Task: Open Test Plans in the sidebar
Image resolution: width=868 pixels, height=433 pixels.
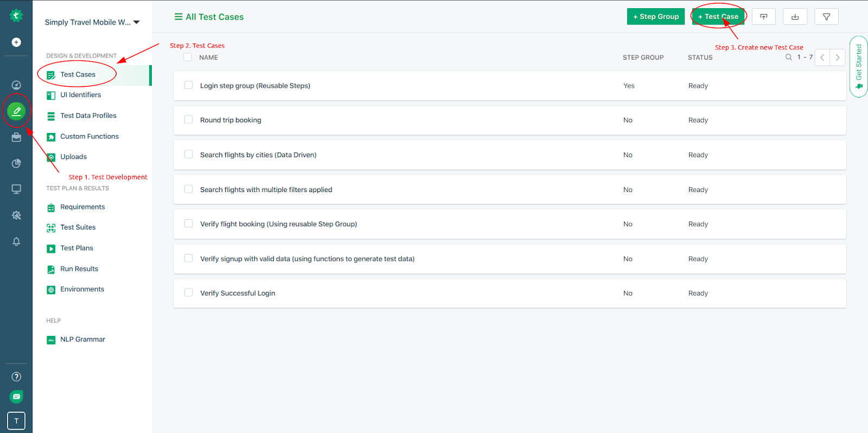Action: pyautogui.click(x=76, y=248)
